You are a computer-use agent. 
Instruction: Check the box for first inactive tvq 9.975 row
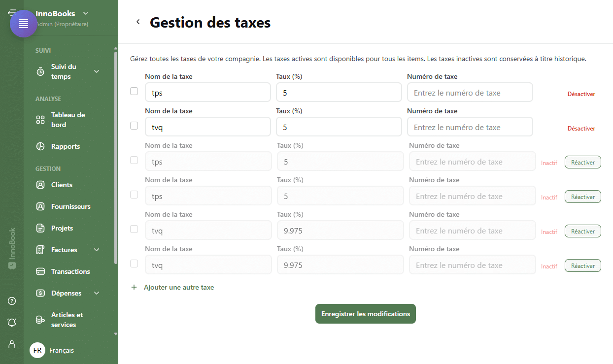pos(134,229)
